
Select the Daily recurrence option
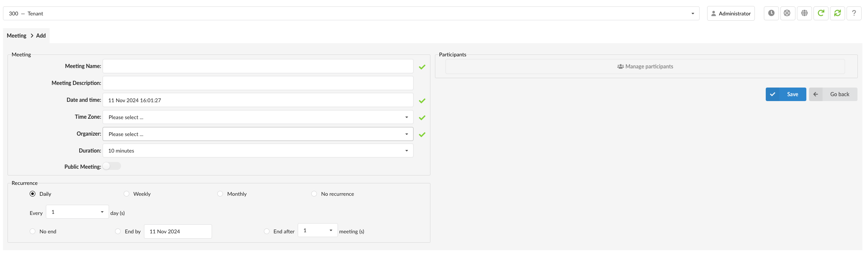33,194
